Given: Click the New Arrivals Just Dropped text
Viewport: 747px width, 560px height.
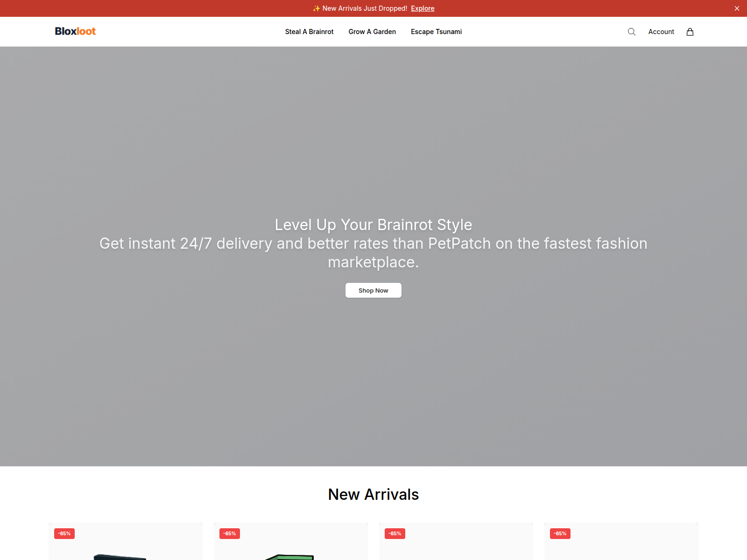Looking at the screenshot, I should 360,8.
